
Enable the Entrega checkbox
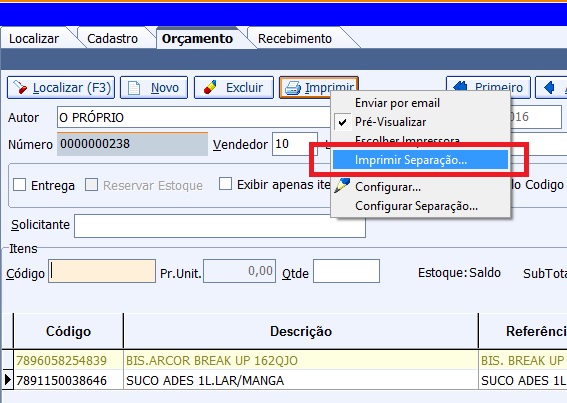19,184
